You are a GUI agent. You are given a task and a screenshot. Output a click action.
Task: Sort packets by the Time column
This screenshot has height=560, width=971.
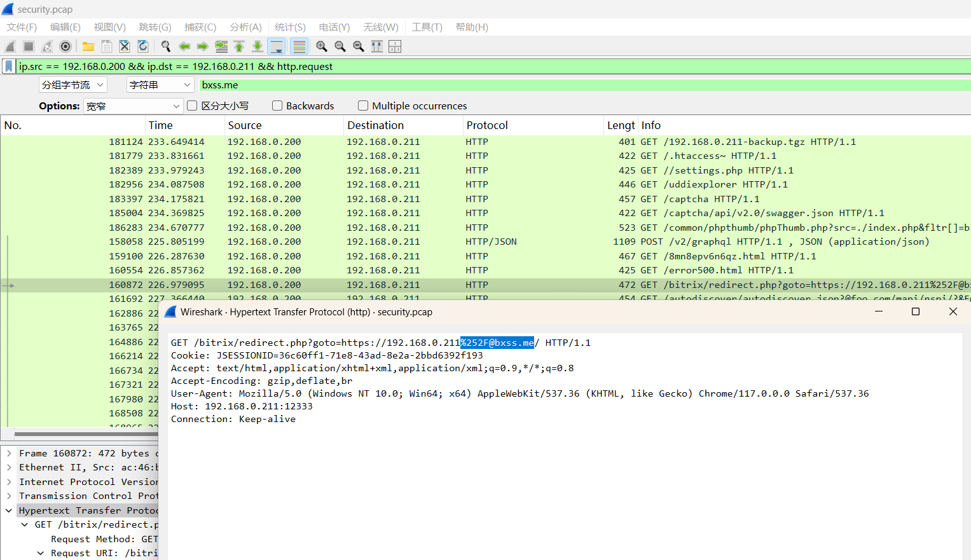[185, 125]
